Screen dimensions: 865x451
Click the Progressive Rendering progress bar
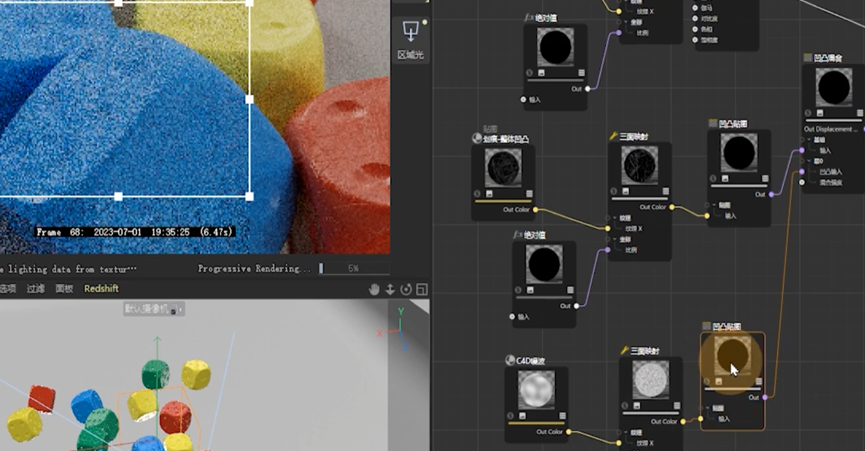point(339,269)
